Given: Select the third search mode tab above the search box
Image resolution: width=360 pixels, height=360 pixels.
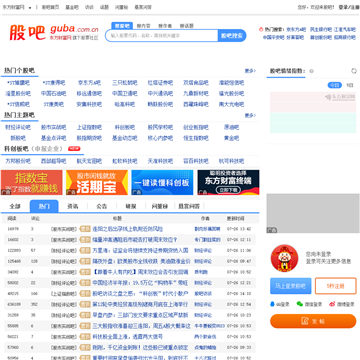Looking at the screenshot, I should 165,26.
